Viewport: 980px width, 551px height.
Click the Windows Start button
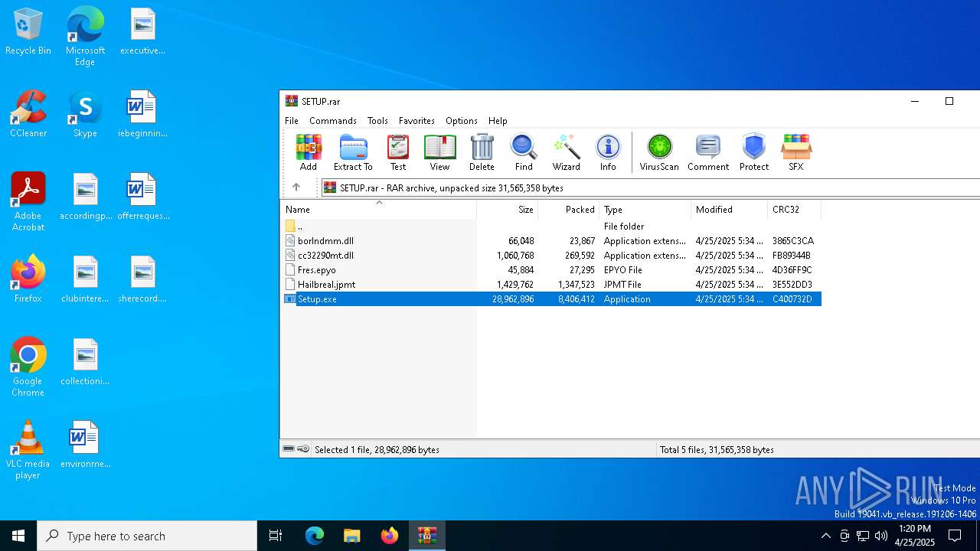pos(18,536)
